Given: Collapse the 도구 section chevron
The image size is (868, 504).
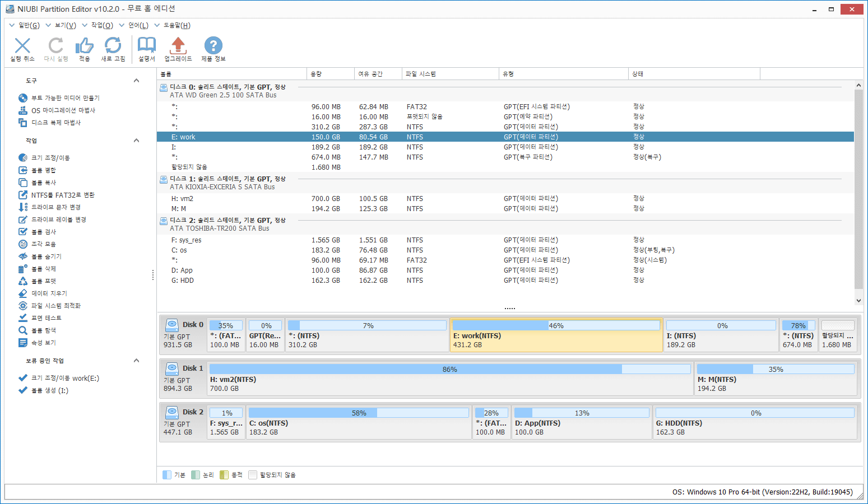Looking at the screenshot, I should point(136,81).
